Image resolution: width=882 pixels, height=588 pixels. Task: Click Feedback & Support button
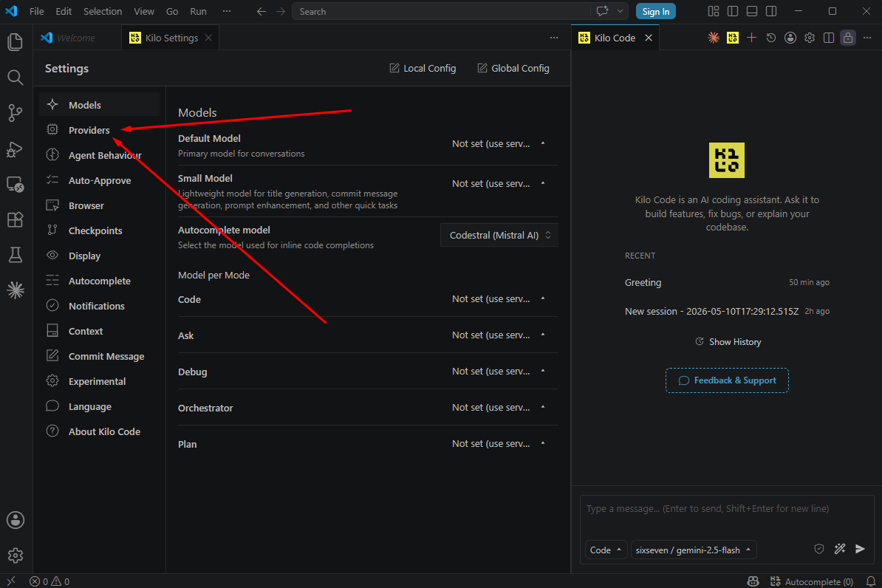click(x=728, y=380)
